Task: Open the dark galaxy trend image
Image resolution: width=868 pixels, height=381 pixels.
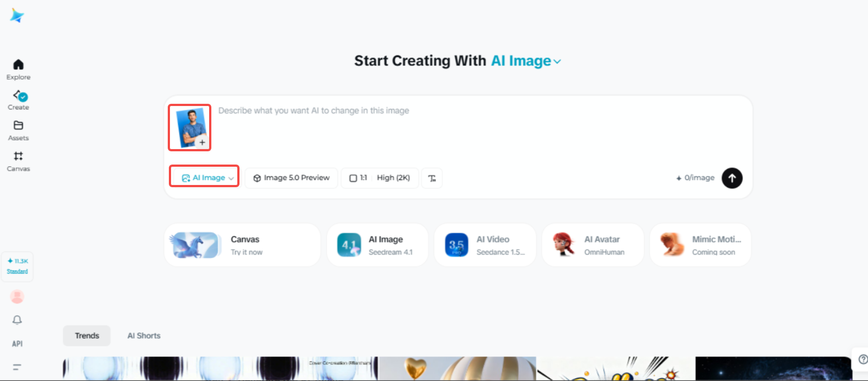Action: (x=774, y=368)
